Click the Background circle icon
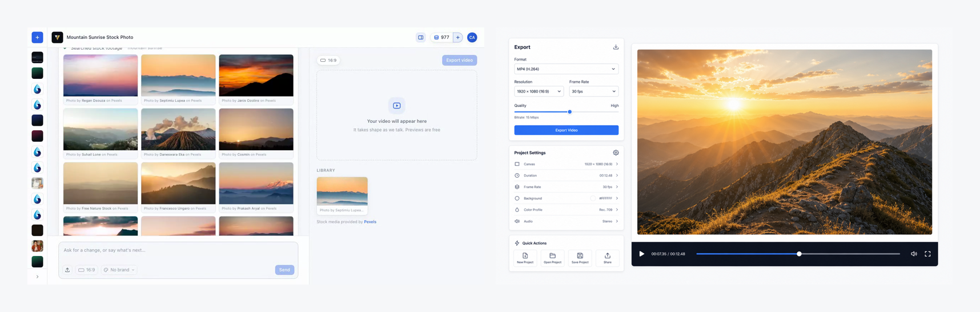980x312 pixels. click(517, 198)
